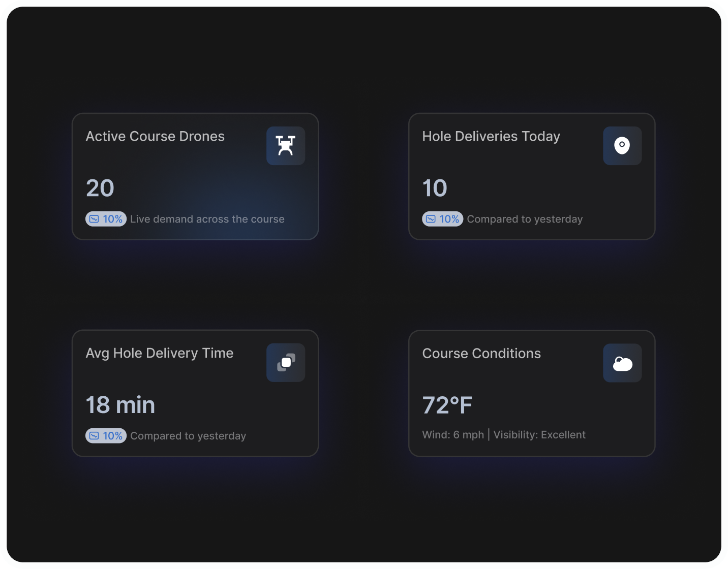Screen dimensions: 728x569
Task: Click the Live demand across the course text
Action: pos(207,219)
